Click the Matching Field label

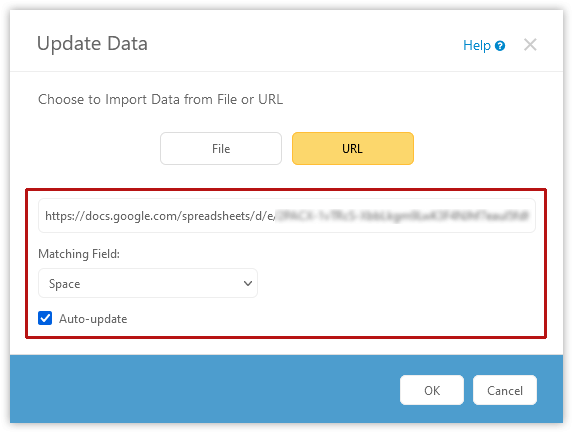(79, 254)
